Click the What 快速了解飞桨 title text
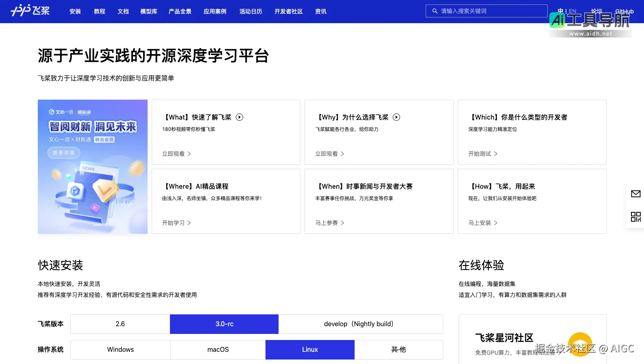 click(x=197, y=117)
